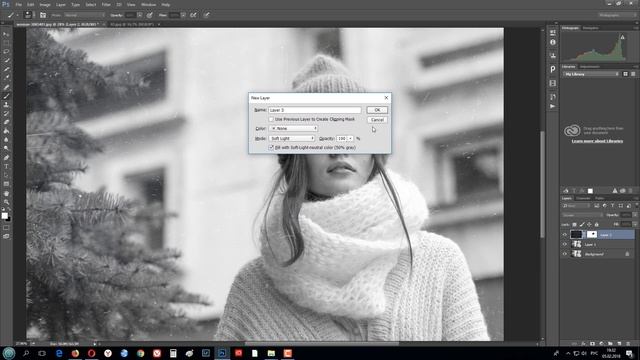The image size is (640, 360).
Task: Open the Opacity dropdown arrow in New Layer dialog
Action: (350, 138)
